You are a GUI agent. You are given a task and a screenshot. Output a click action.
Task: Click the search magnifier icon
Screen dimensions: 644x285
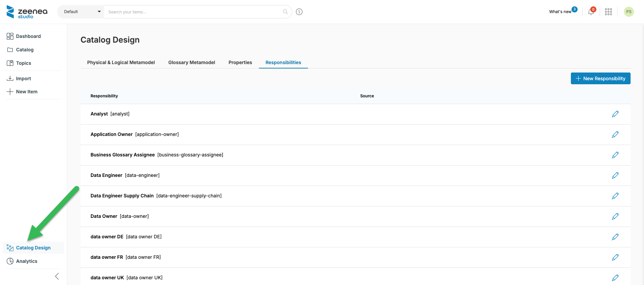285,12
